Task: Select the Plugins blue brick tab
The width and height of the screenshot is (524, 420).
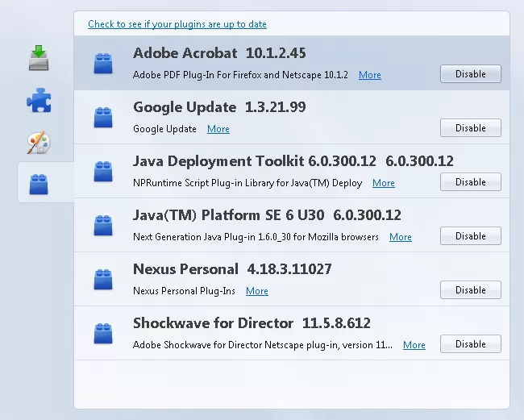Action: (x=39, y=183)
